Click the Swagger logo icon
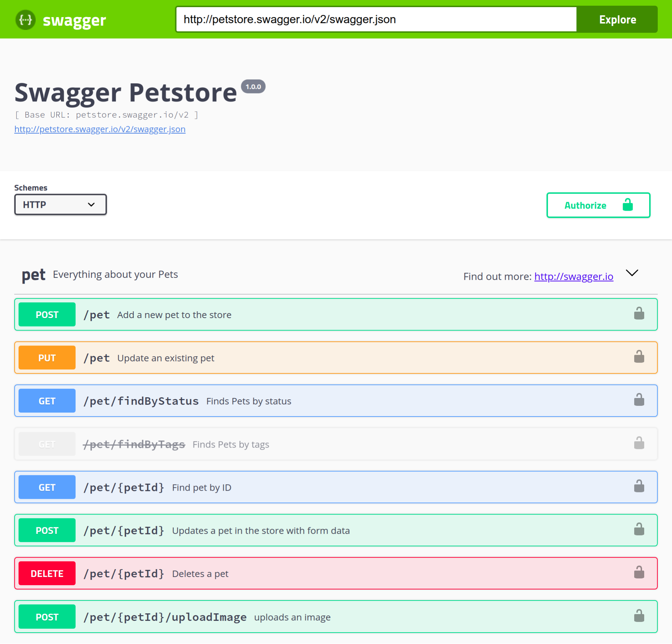 25,20
